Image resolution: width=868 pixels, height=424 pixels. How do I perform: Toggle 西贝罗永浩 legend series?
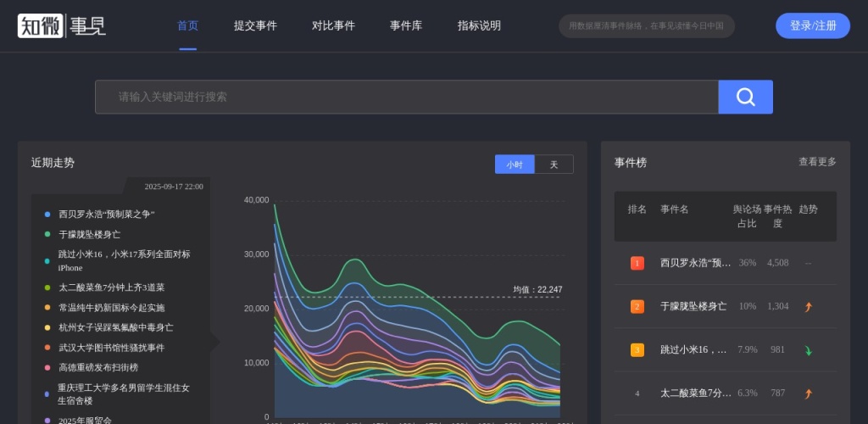point(106,215)
